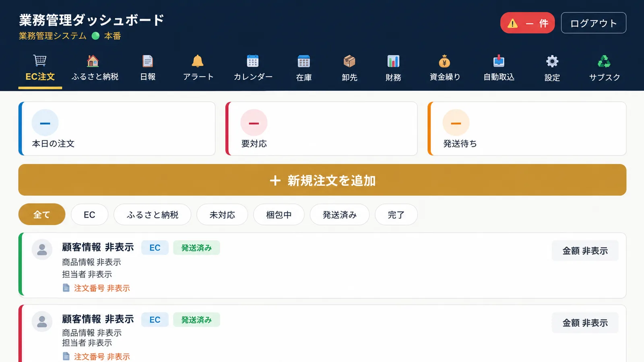Click the document icon for 日報
Screen dimensions: 644x362
coord(148,61)
